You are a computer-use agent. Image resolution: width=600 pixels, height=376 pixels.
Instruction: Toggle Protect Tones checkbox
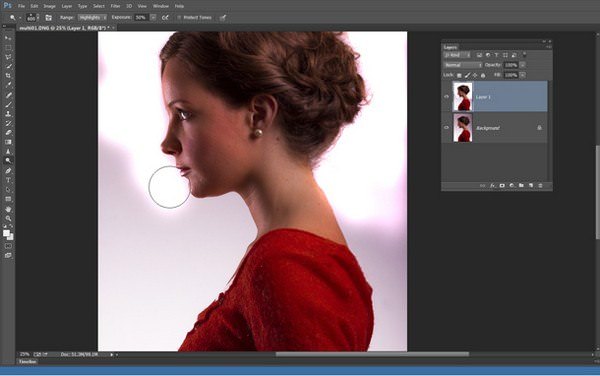point(179,18)
